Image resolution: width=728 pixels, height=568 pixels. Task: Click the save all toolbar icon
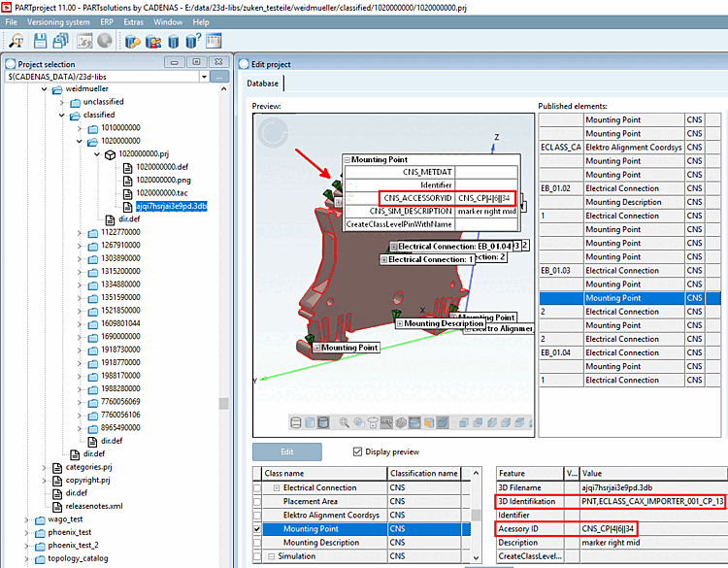pos(61,41)
